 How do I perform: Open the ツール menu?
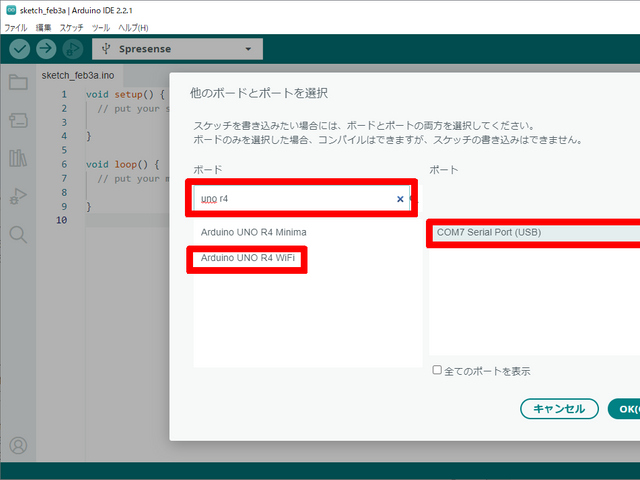click(101, 28)
